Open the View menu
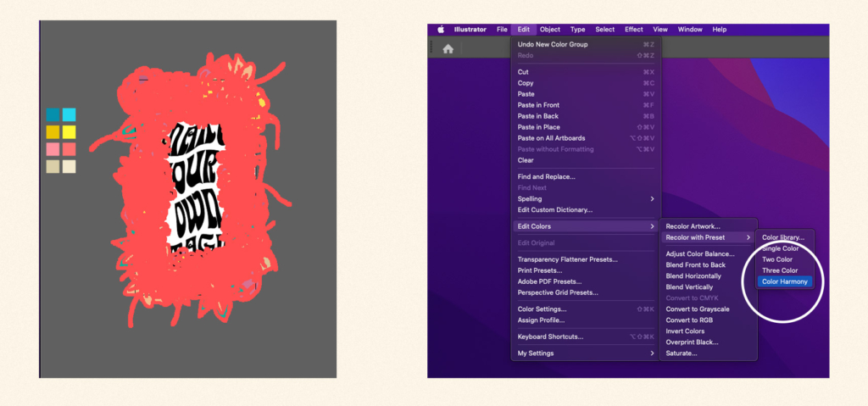Viewport: 868px width, 406px height. point(659,30)
